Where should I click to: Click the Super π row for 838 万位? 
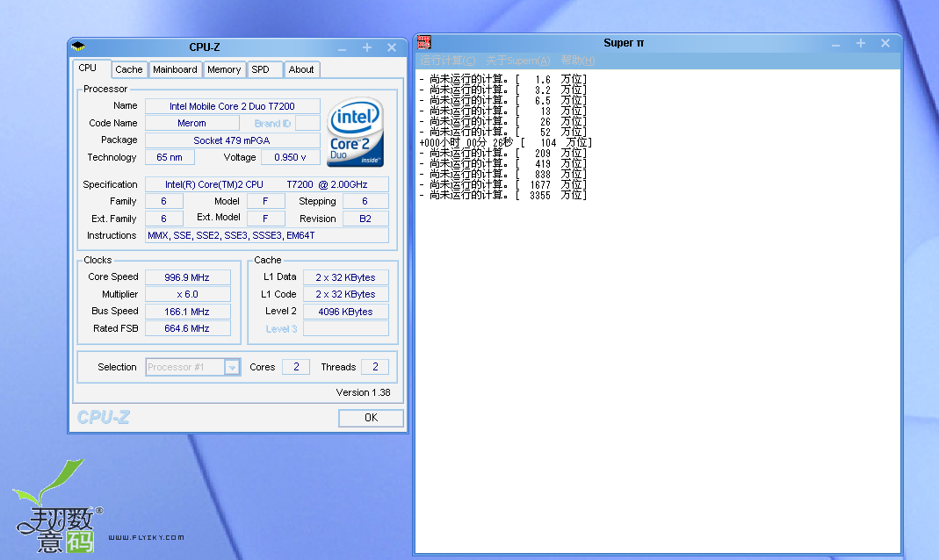click(x=503, y=174)
